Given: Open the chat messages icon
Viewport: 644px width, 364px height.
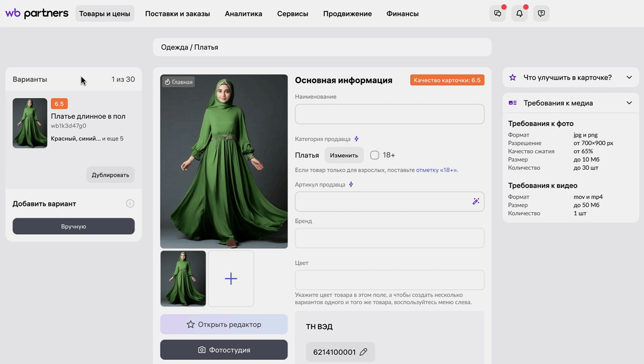Looking at the screenshot, I should 498,13.
